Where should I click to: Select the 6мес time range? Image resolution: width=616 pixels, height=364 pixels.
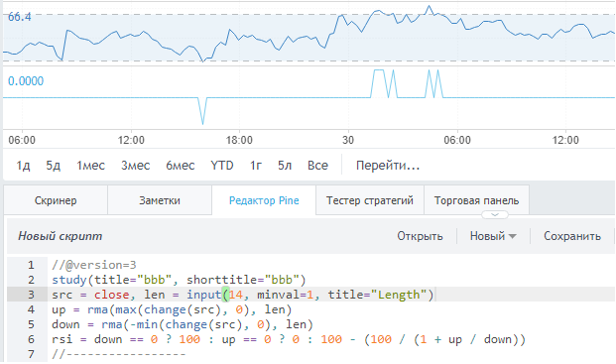181,166
